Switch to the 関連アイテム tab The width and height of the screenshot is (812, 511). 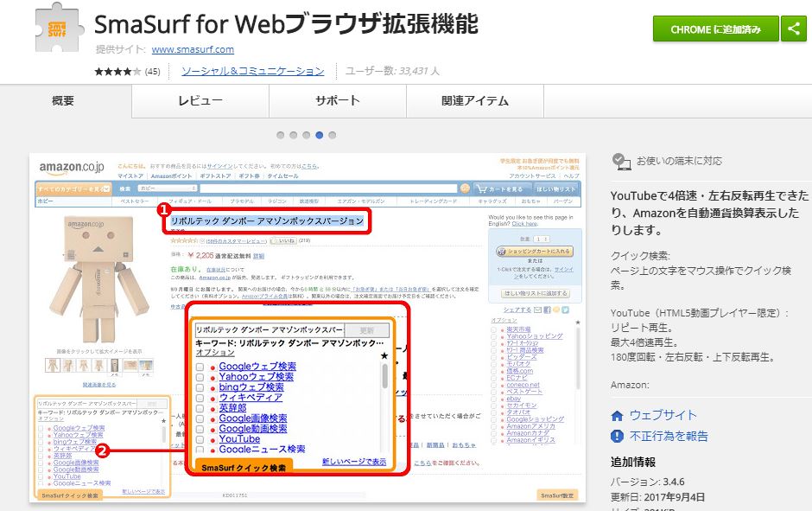(475, 101)
